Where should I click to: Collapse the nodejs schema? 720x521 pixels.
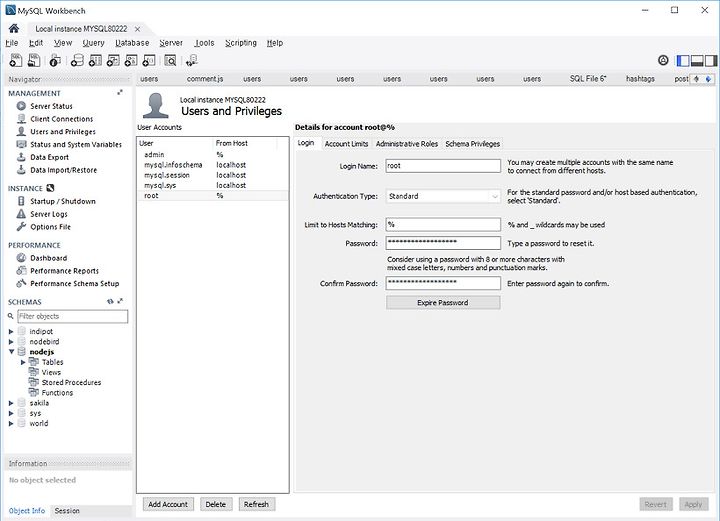click(x=11, y=352)
